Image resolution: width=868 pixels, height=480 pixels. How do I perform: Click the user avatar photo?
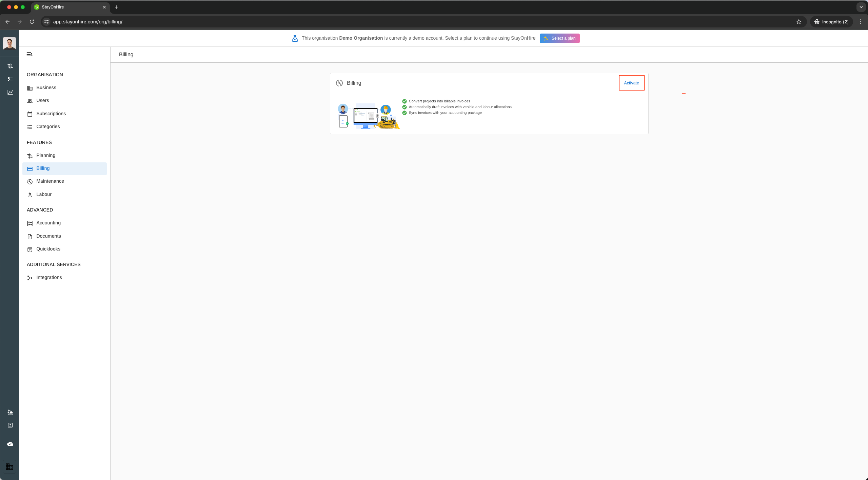(x=9, y=43)
